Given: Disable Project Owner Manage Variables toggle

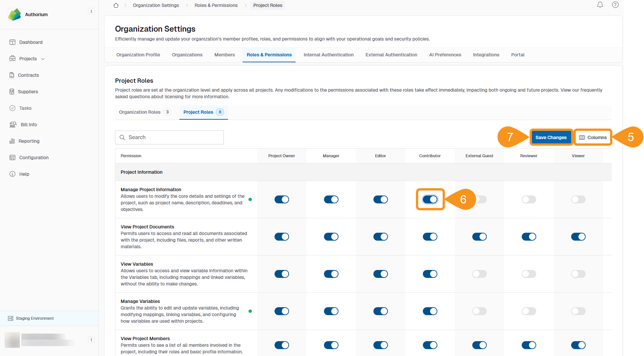Looking at the screenshot, I should [281, 311].
